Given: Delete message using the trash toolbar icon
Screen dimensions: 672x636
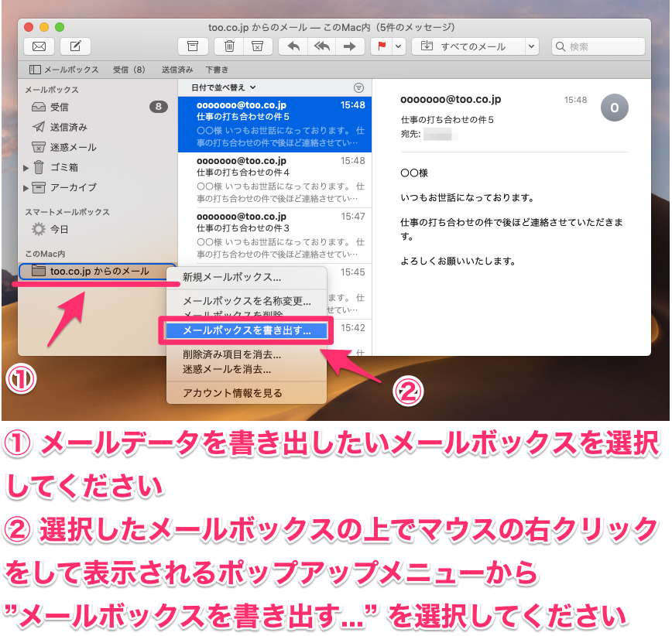Looking at the screenshot, I should (x=229, y=46).
